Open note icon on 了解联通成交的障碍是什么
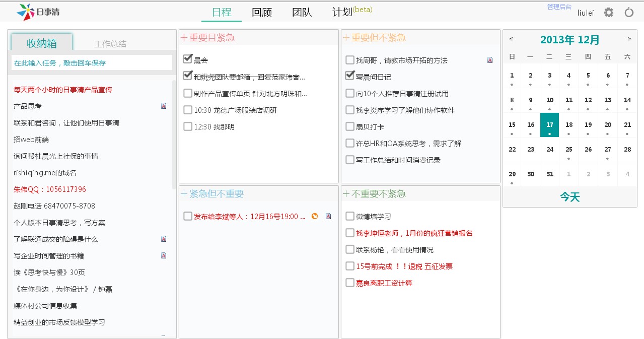The height and width of the screenshot is (339, 644). [x=164, y=239]
